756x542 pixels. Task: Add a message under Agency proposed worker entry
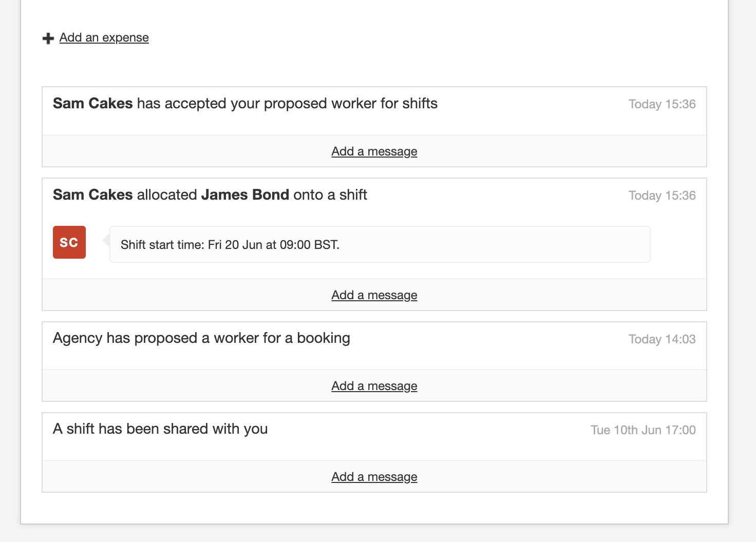[x=374, y=386]
